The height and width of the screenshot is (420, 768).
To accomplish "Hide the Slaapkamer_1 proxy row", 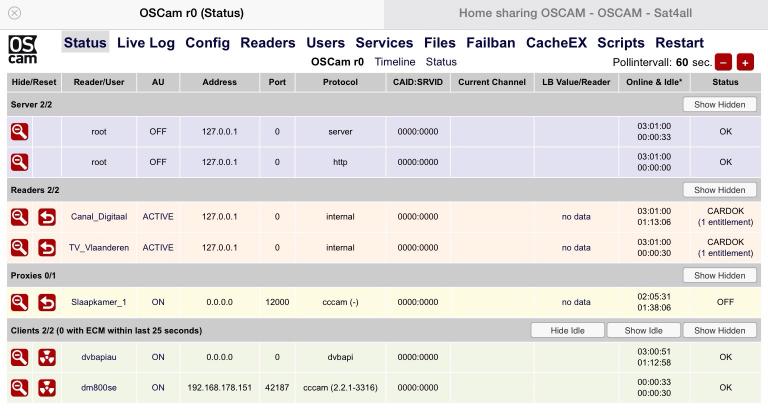I will point(19,302).
